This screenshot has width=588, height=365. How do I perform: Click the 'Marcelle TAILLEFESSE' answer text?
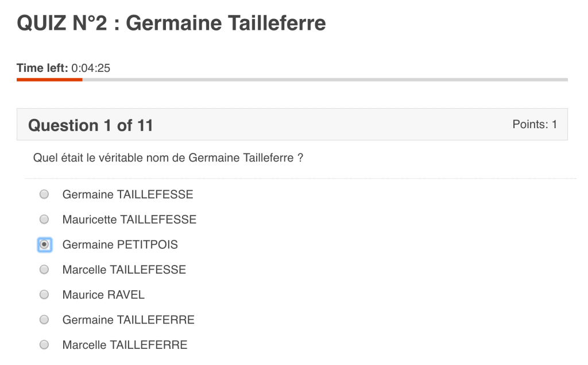[124, 270]
